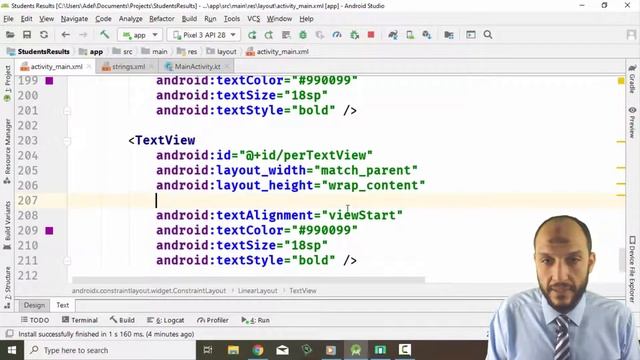This screenshot has height=360, width=640.
Task: Open the Build menu
Action: coord(189,19)
